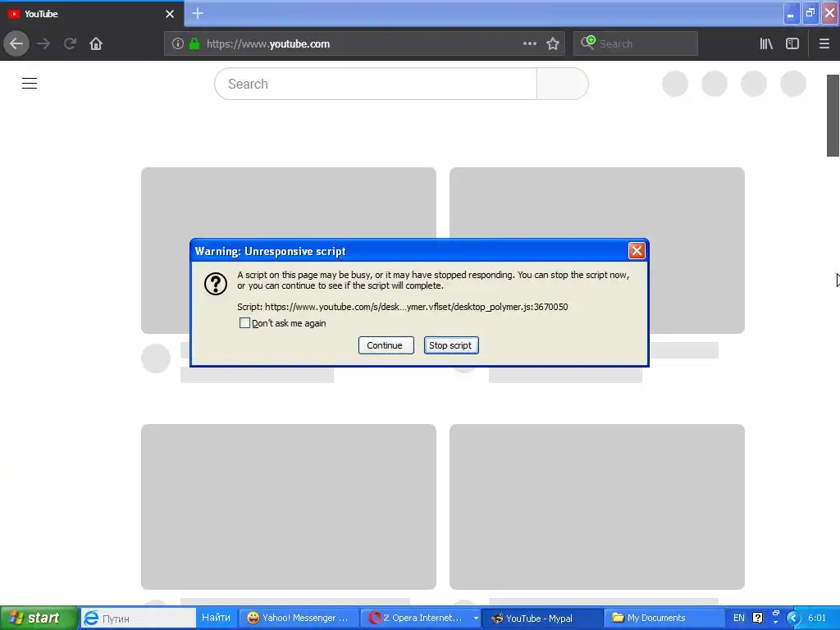Click the EN language indicator
840x630 pixels.
(739, 619)
